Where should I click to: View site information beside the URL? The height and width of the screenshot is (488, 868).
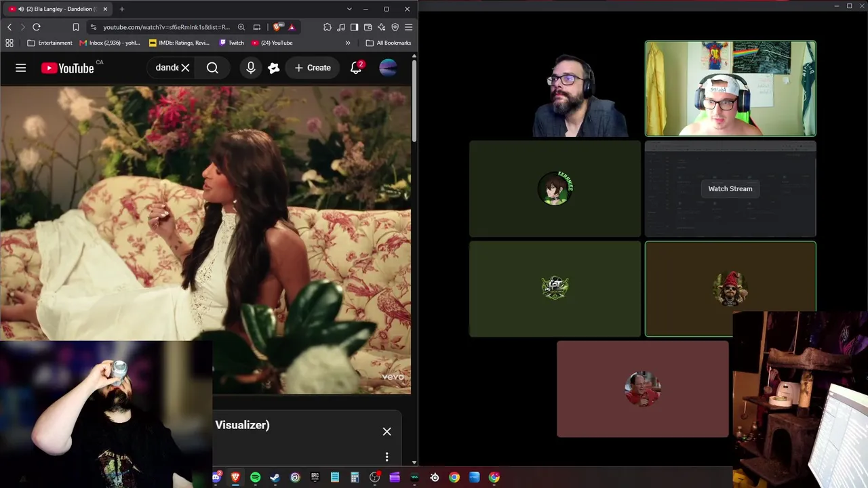click(x=93, y=27)
